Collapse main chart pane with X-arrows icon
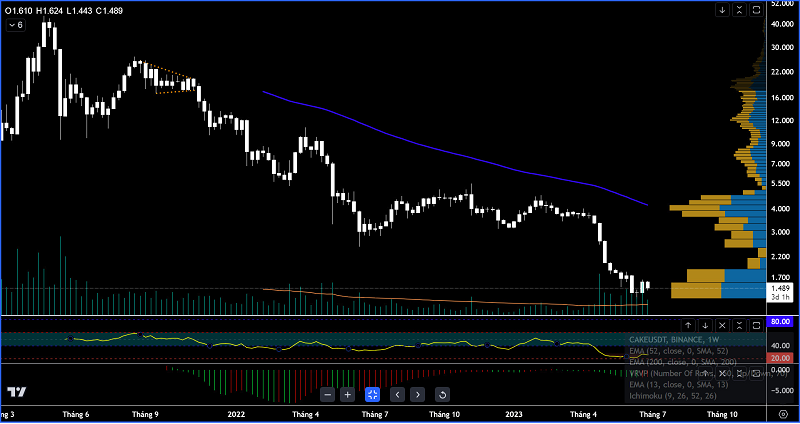The height and width of the screenshot is (424, 800). click(x=738, y=10)
